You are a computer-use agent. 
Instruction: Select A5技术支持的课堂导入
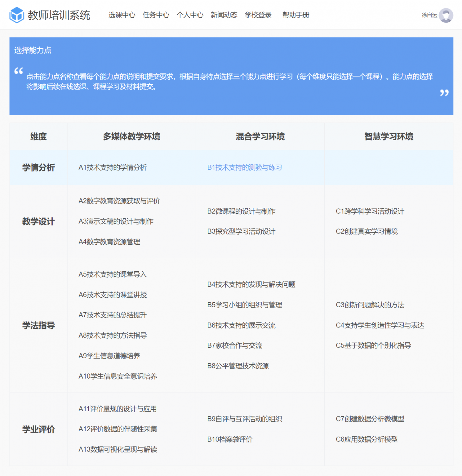click(x=113, y=274)
